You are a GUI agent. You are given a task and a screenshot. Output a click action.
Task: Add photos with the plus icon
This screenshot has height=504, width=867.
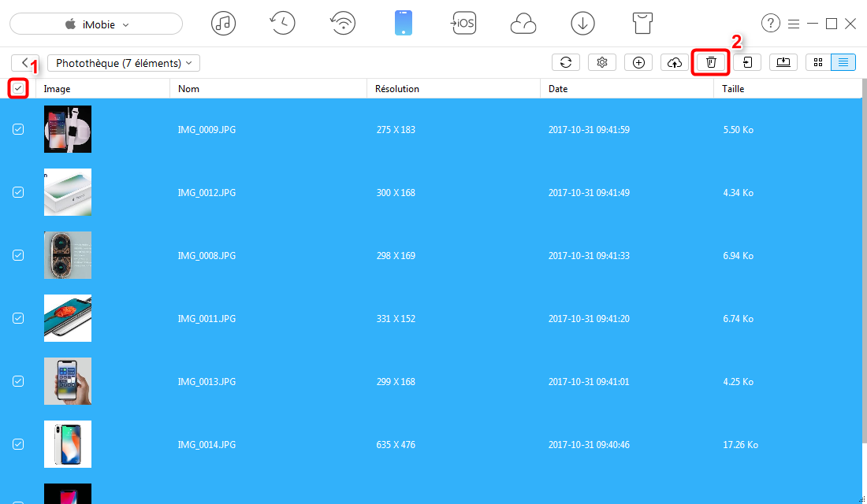638,62
